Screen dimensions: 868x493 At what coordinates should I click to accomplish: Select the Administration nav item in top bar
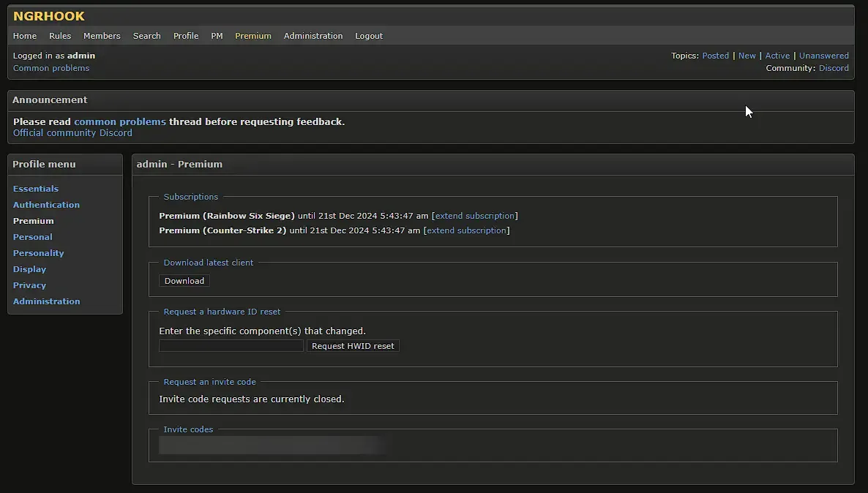pos(313,36)
